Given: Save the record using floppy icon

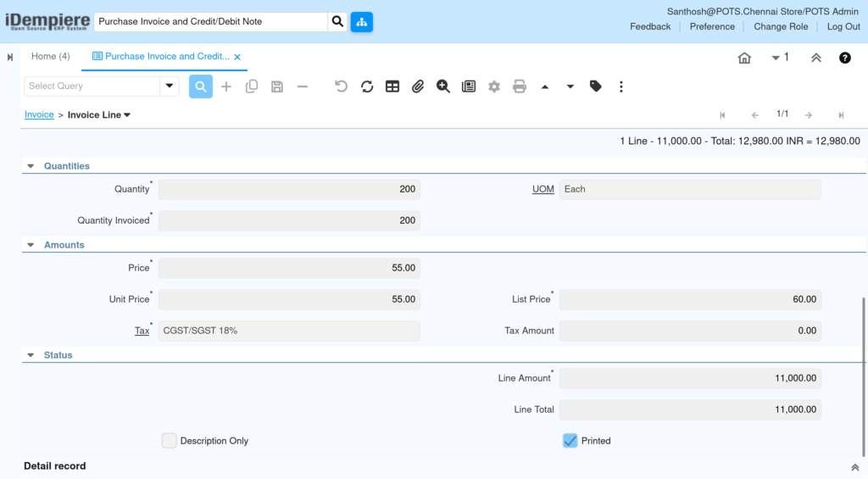Looking at the screenshot, I should pyautogui.click(x=277, y=86).
